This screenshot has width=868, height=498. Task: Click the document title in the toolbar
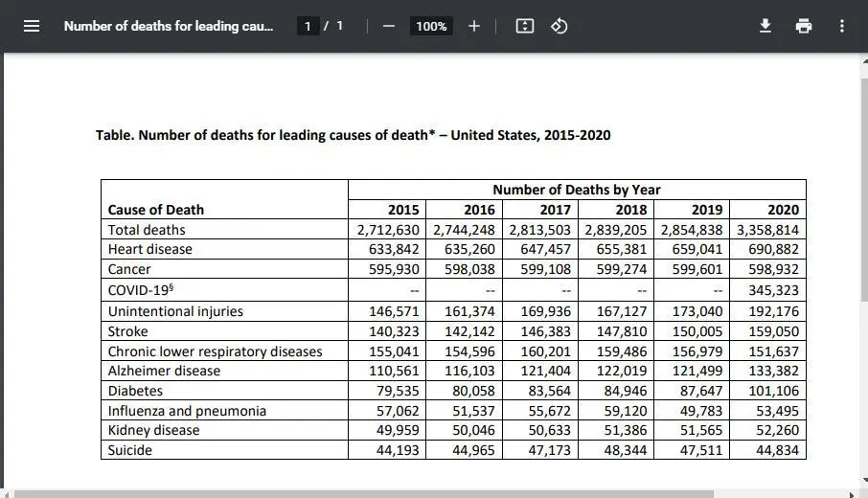tap(168, 26)
